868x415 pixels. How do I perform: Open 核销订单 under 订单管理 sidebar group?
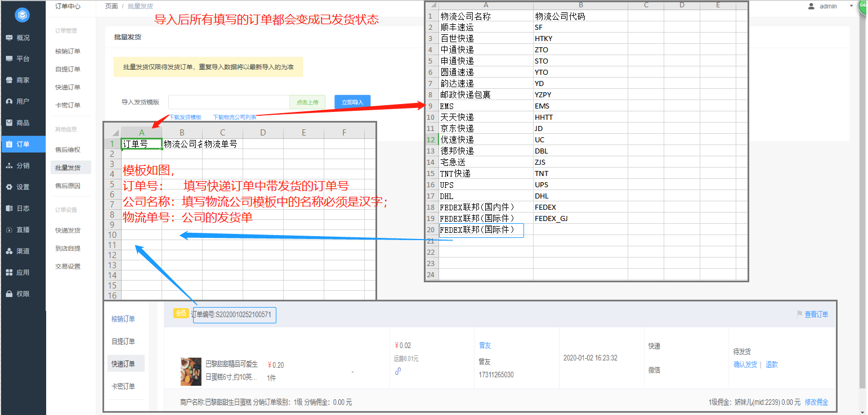pyautogui.click(x=68, y=51)
